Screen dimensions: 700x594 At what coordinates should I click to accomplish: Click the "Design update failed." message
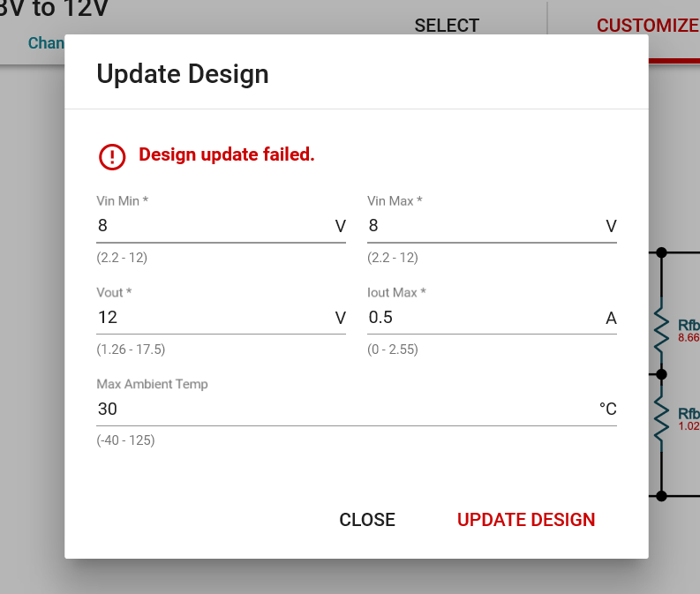227,155
